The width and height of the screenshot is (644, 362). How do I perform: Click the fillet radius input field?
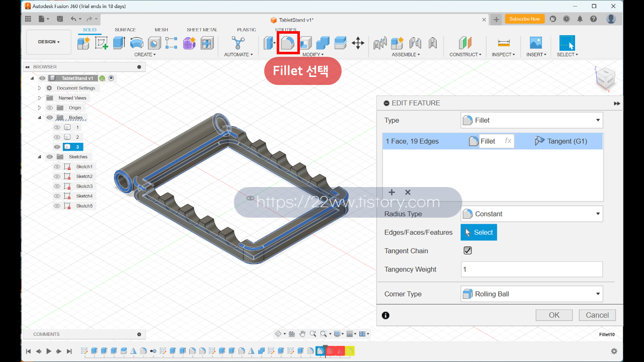[496, 141]
